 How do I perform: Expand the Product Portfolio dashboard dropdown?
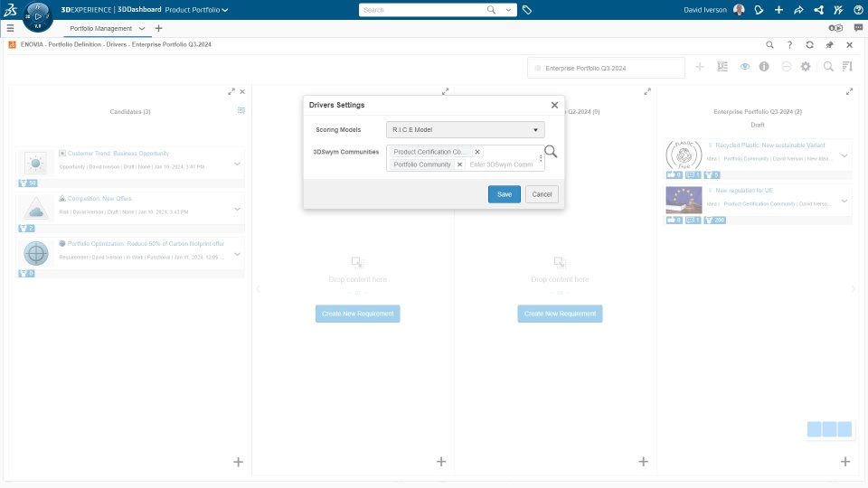click(x=225, y=10)
